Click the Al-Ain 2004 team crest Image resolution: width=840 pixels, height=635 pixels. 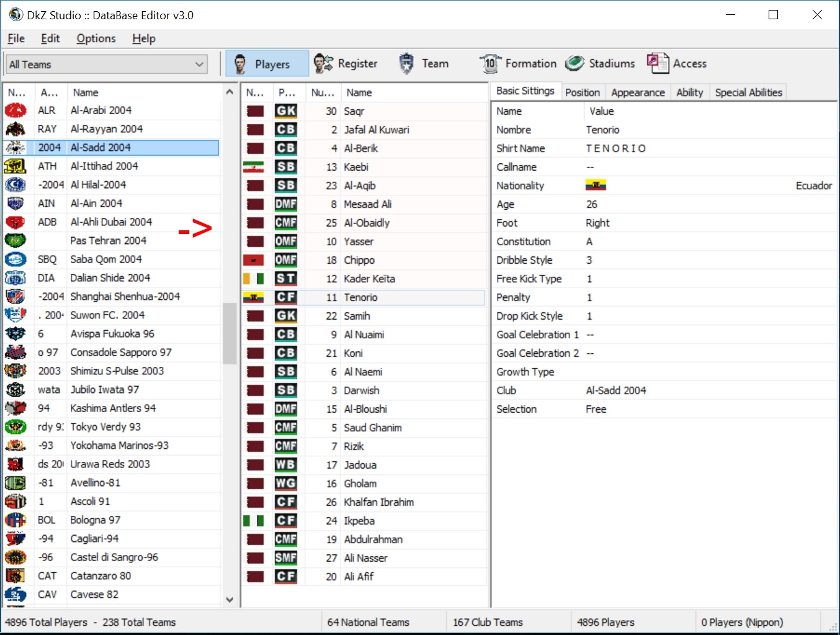(16, 204)
